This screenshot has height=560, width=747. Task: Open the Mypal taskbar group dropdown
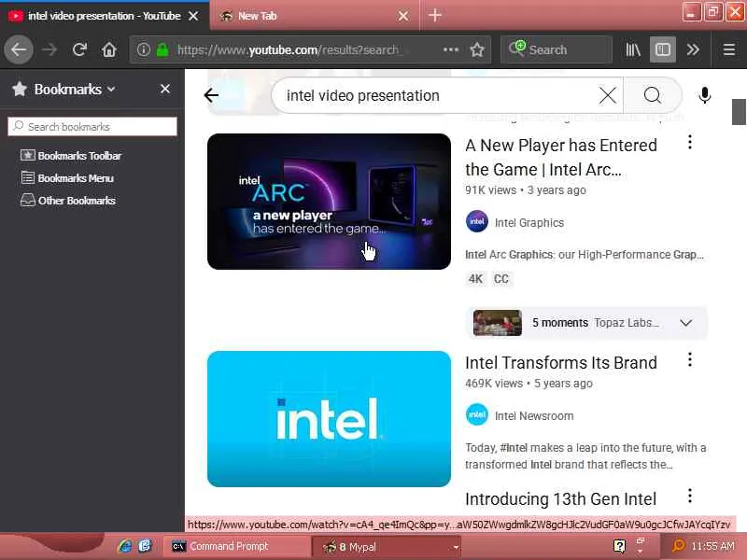click(456, 547)
